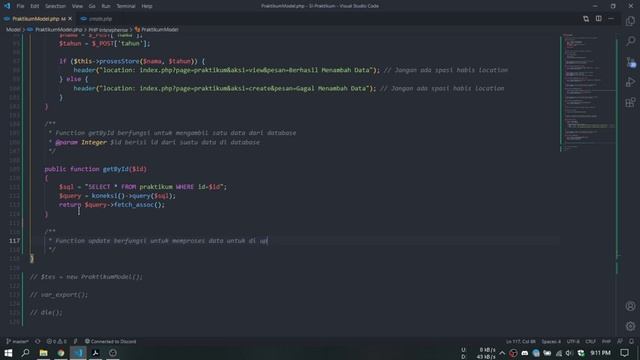Switch to the create.php tab
Image resolution: width=640 pixels, height=360 pixels.
pyautogui.click(x=96, y=19)
